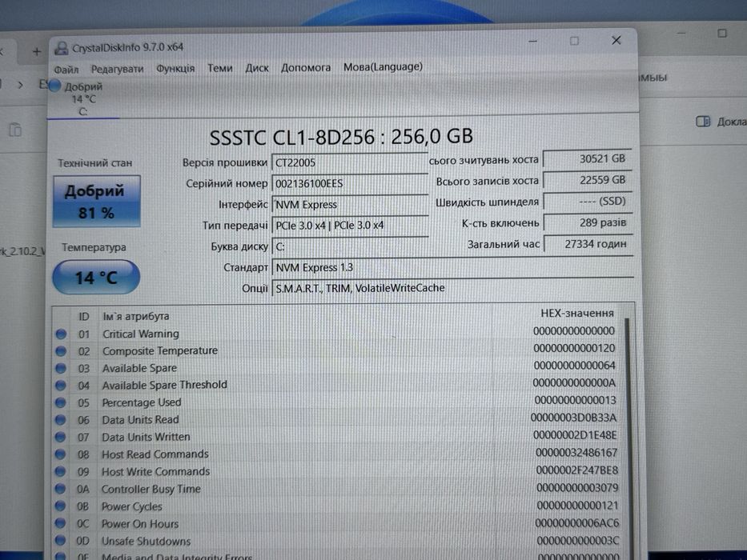This screenshot has height=560, width=747.
Task: Open the Функція menu
Action: [175, 69]
